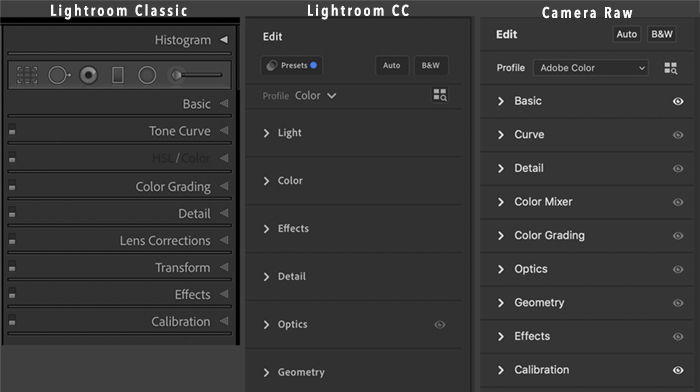700x392 pixels.
Task: Expand Color Grading triangle in Lightroom Classic
Action: [x=224, y=186]
